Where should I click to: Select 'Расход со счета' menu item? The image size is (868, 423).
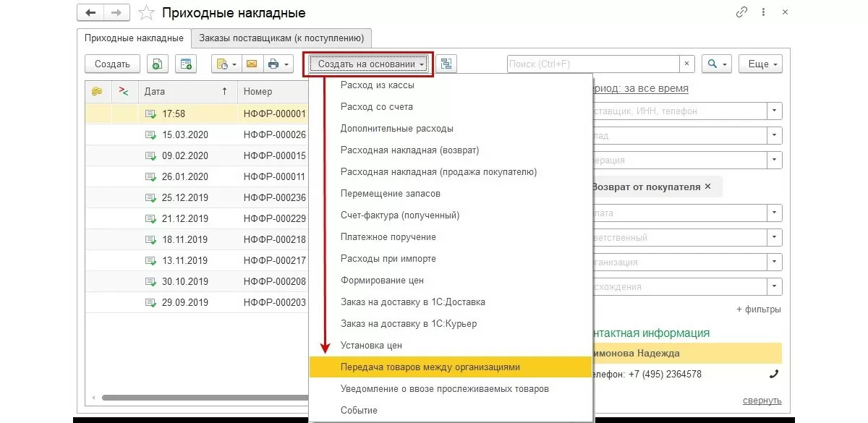point(451,107)
